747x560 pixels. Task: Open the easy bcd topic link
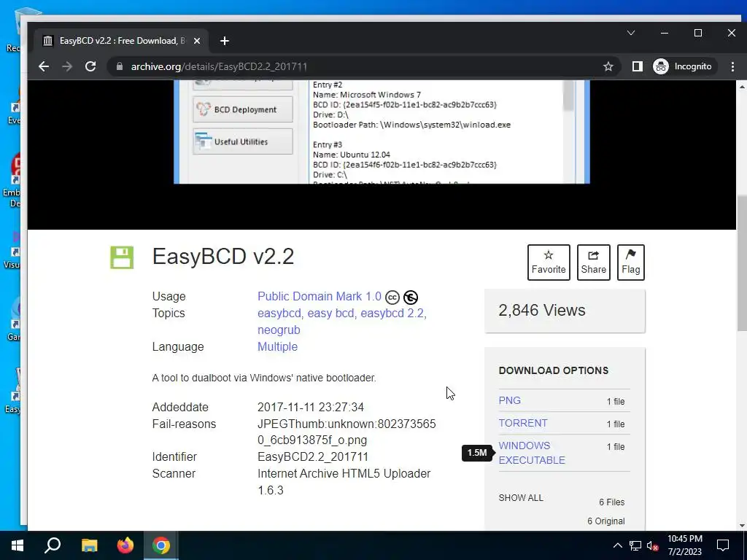(x=330, y=314)
